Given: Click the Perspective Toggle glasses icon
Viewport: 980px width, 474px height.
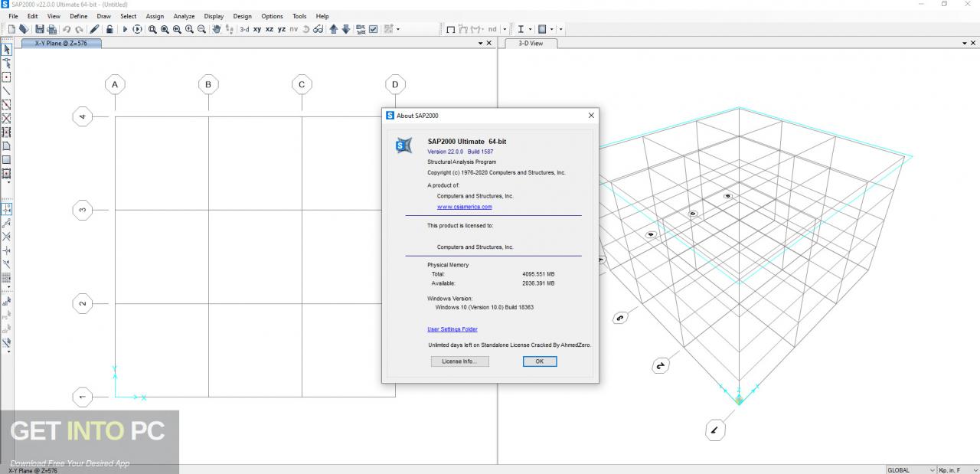Looking at the screenshot, I should coord(318,29).
